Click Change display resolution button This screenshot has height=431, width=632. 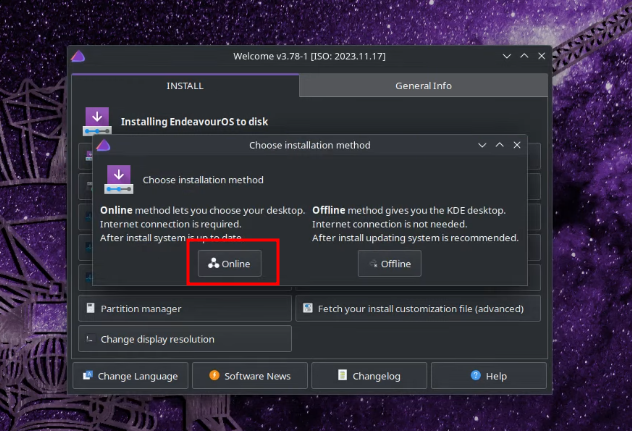(x=185, y=339)
